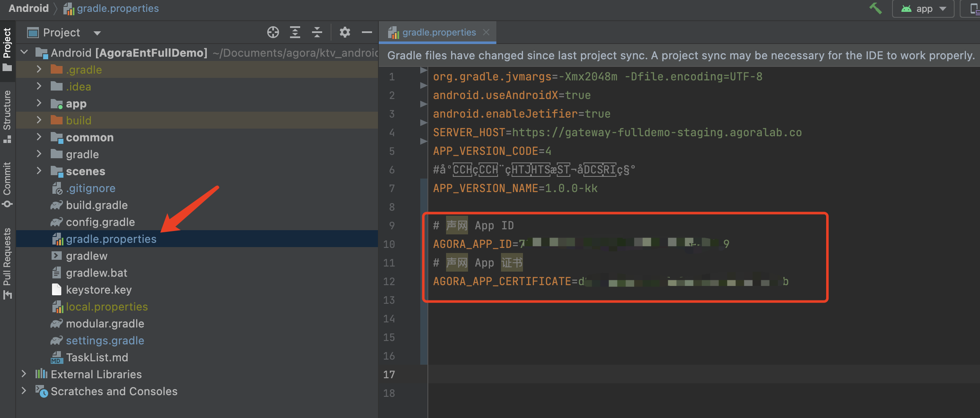The height and width of the screenshot is (418, 980).
Task: Expand the scenes module
Action: click(39, 171)
